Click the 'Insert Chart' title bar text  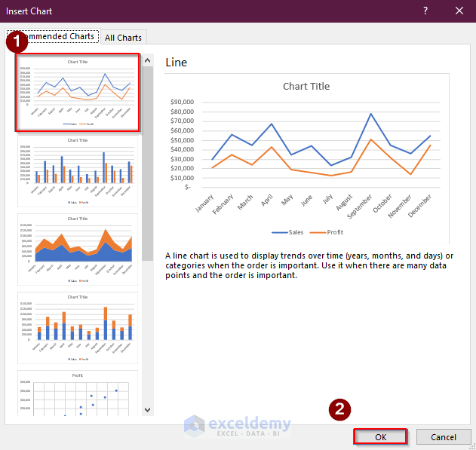29,11
